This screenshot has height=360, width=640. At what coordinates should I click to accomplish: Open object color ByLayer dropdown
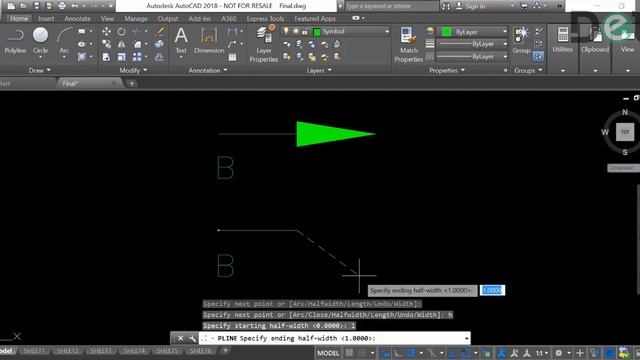(x=505, y=31)
